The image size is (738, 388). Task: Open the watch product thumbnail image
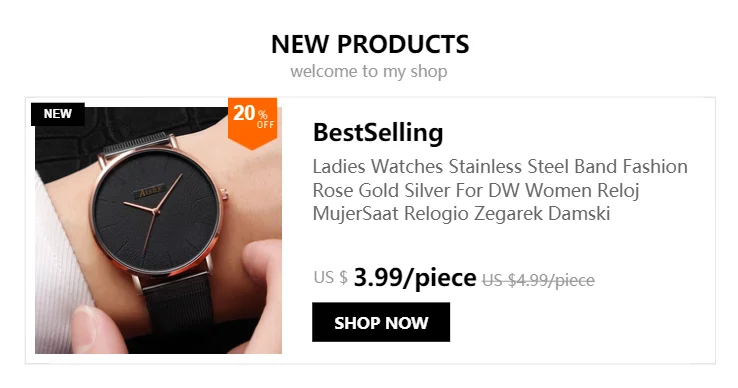tap(158, 230)
